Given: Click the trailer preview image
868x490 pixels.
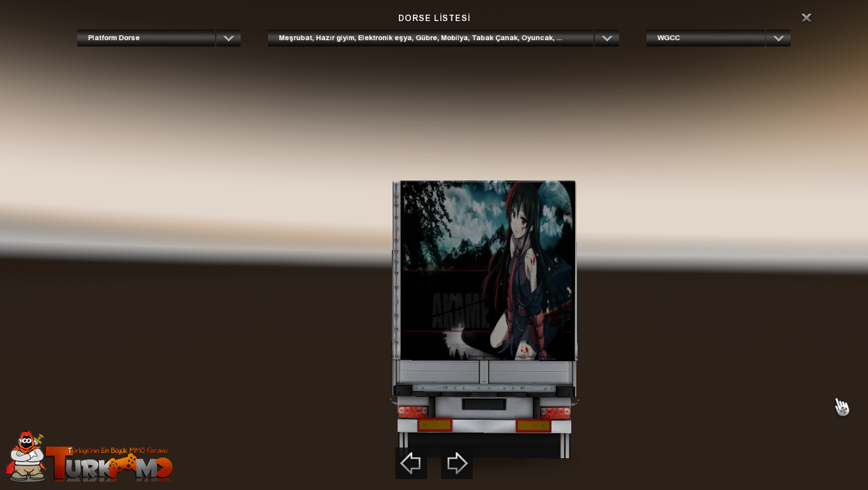Looking at the screenshot, I should point(484,319).
